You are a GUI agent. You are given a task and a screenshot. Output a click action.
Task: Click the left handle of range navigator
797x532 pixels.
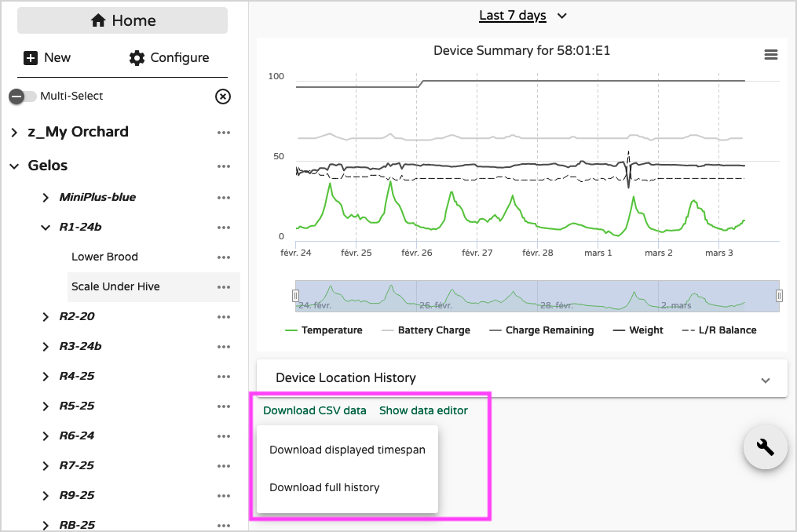click(296, 295)
